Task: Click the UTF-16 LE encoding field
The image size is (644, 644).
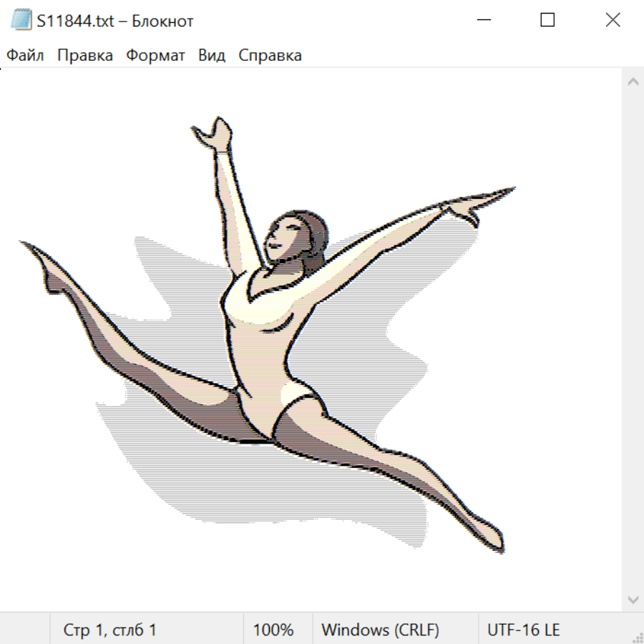Action: tap(523, 630)
